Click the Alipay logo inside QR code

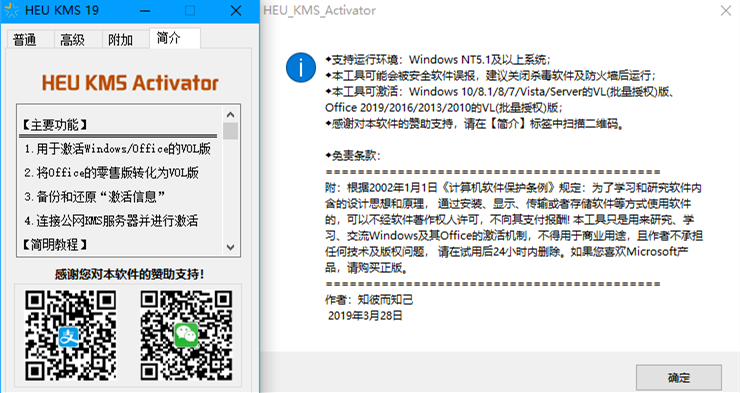(x=69, y=336)
